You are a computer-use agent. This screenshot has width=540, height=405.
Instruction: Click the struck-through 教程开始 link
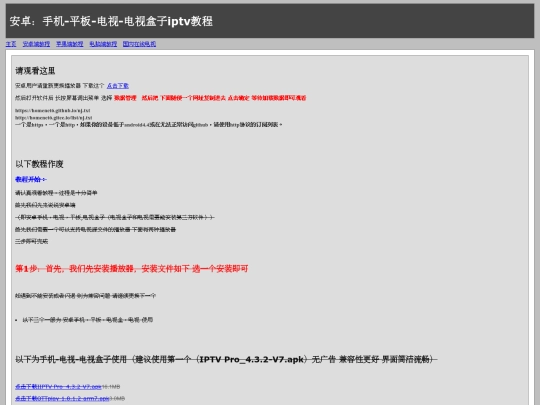coord(31,179)
